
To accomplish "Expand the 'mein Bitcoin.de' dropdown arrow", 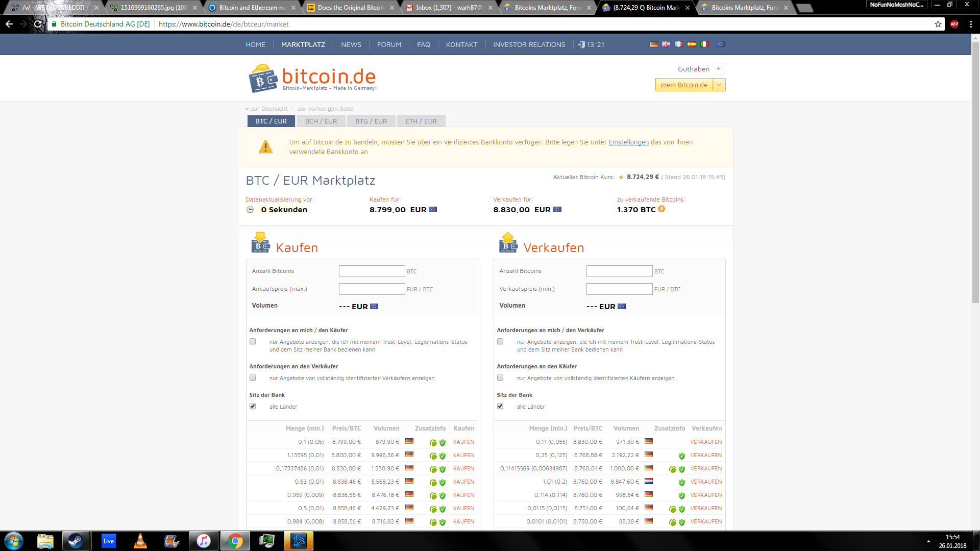I will [x=719, y=85].
